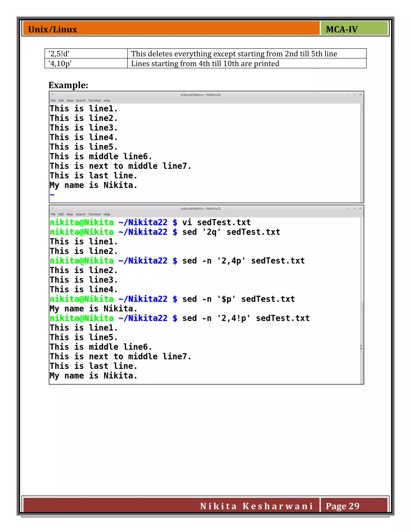This screenshot has height=532, width=411.
Task: Open Search menu in lower terminal window
Action: coord(81,214)
